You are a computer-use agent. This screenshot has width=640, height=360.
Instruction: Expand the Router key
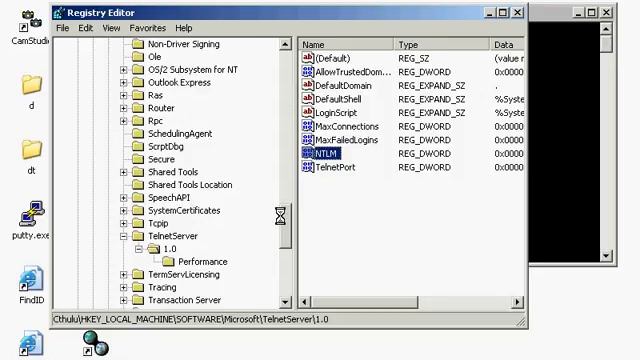[123, 108]
